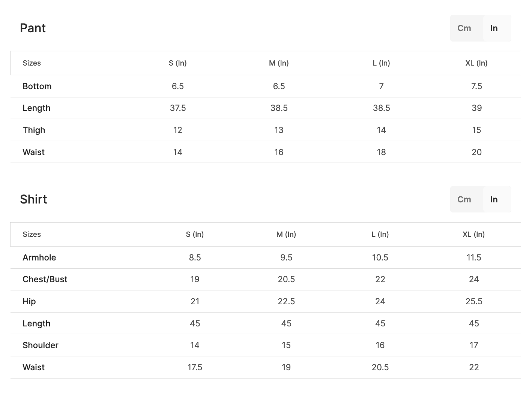Click the 11.5 armhole value for XL

coord(474,257)
